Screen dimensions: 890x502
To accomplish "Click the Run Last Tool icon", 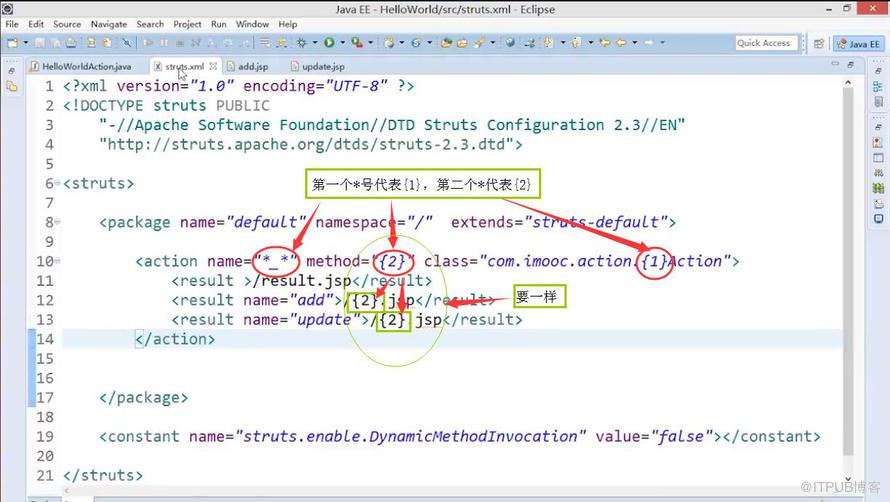I will pyautogui.click(x=357, y=43).
